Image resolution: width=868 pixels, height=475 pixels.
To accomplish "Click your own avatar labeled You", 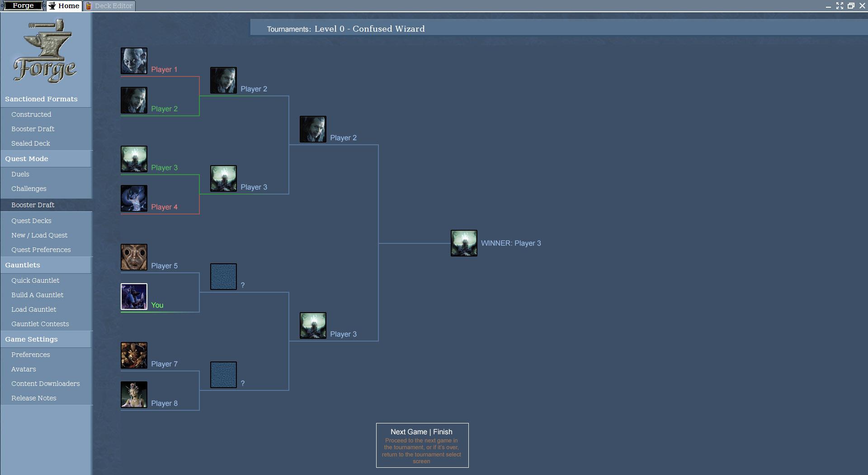I will tap(134, 296).
